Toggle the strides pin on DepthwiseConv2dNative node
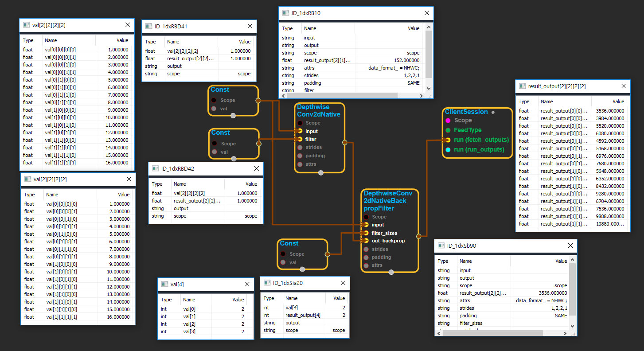This screenshot has width=644, height=351. click(x=300, y=147)
